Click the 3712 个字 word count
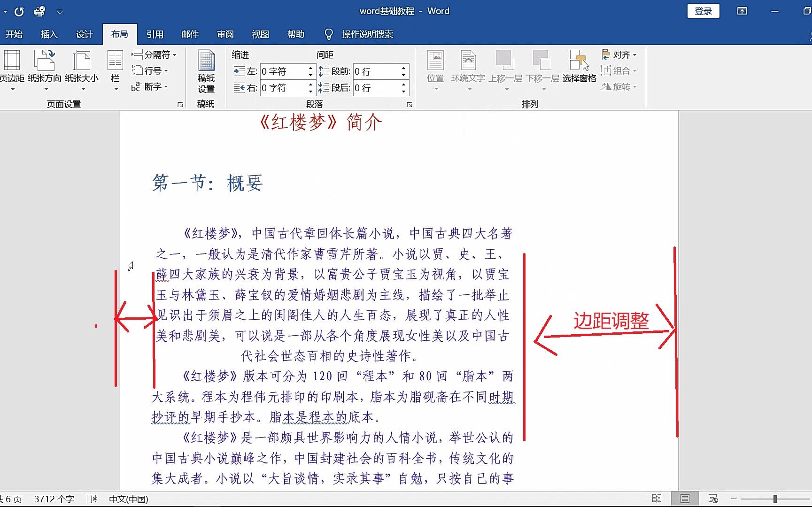Image resolution: width=812 pixels, height=507 pixels. click(x=54, y=499)
